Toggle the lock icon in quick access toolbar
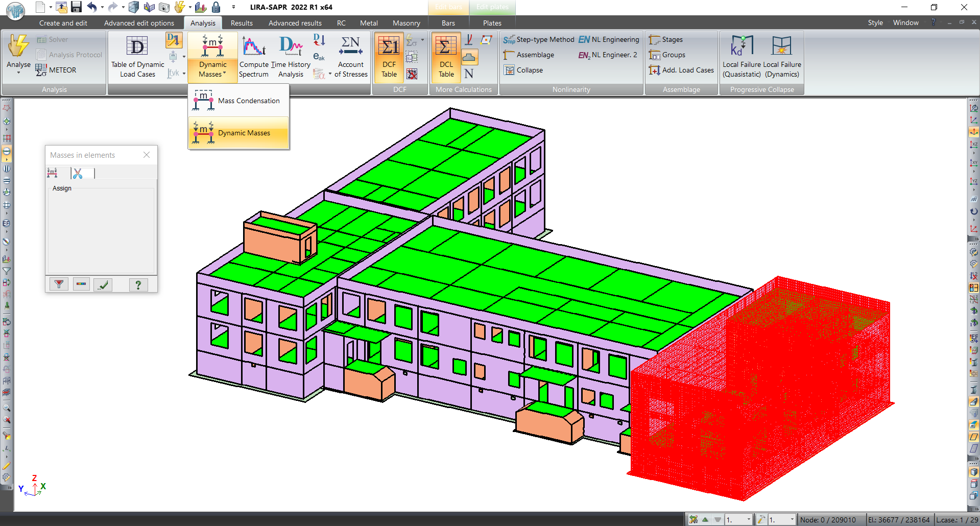Screen dimensions: 980x526 click(x=216, y=7)
